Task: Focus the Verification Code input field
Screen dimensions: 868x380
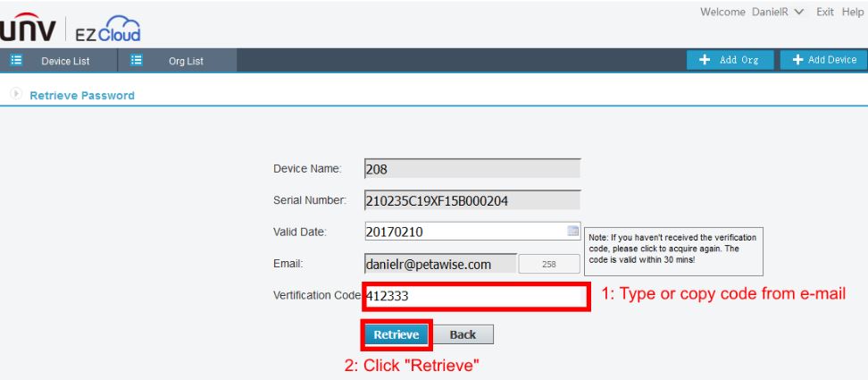Action: (475, 296)
